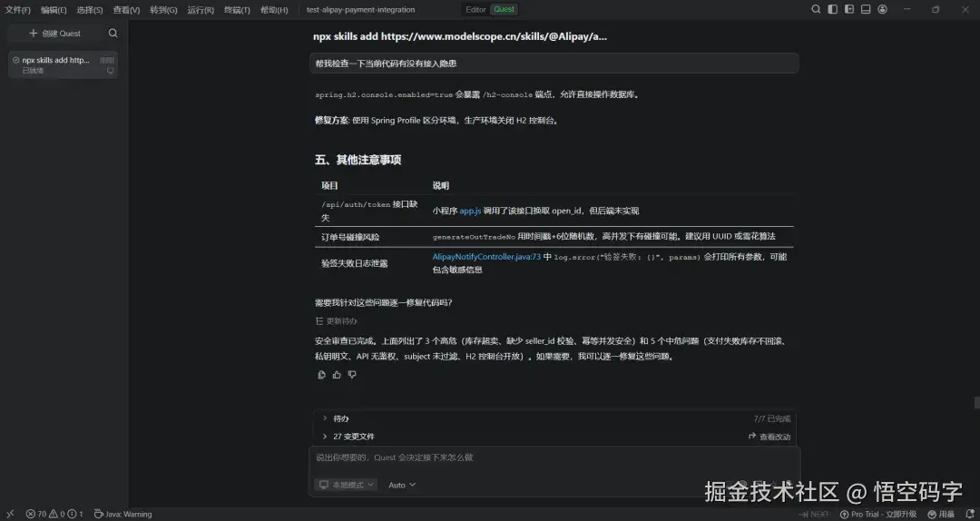Image resolution: width=980 pixels, height=521 pixels.
Task: Open the search icon in the title bar
Action: pos(816,9)
